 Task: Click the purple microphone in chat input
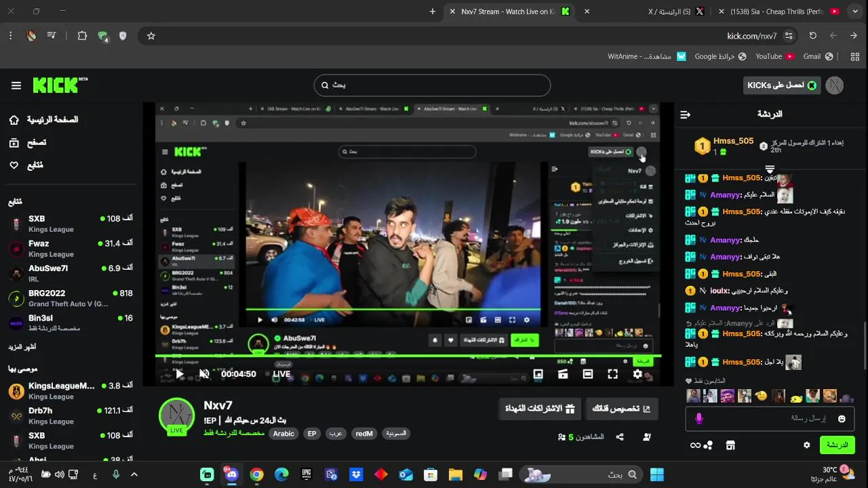[699, 419]
